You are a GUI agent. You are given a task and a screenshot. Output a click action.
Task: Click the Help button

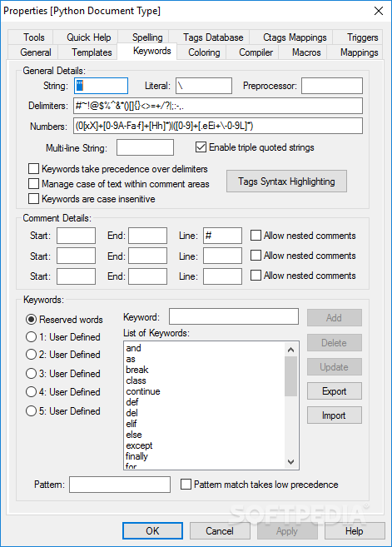pos(355,531)
